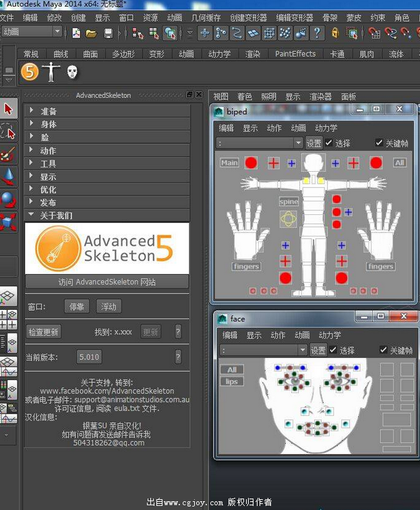This screenshot has width=420, height=510.
Task: Click the select by hierarchy icon in toolbar
Action: pos(138,33)
